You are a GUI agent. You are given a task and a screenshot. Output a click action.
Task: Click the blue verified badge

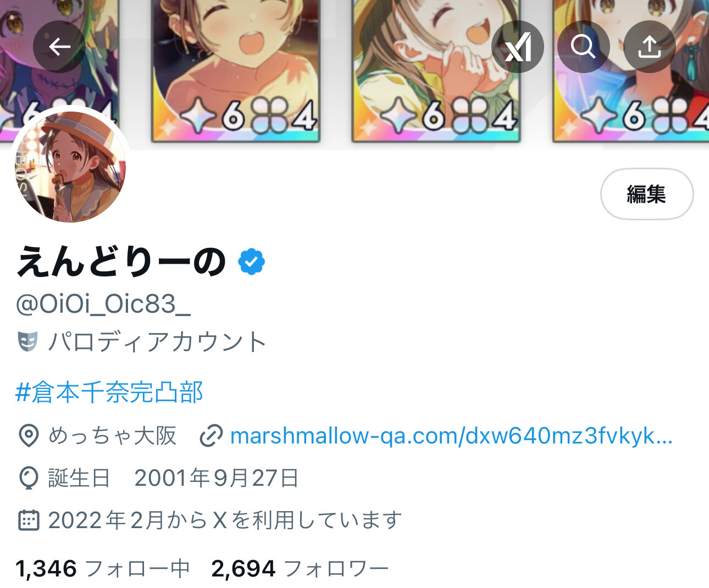251,262
